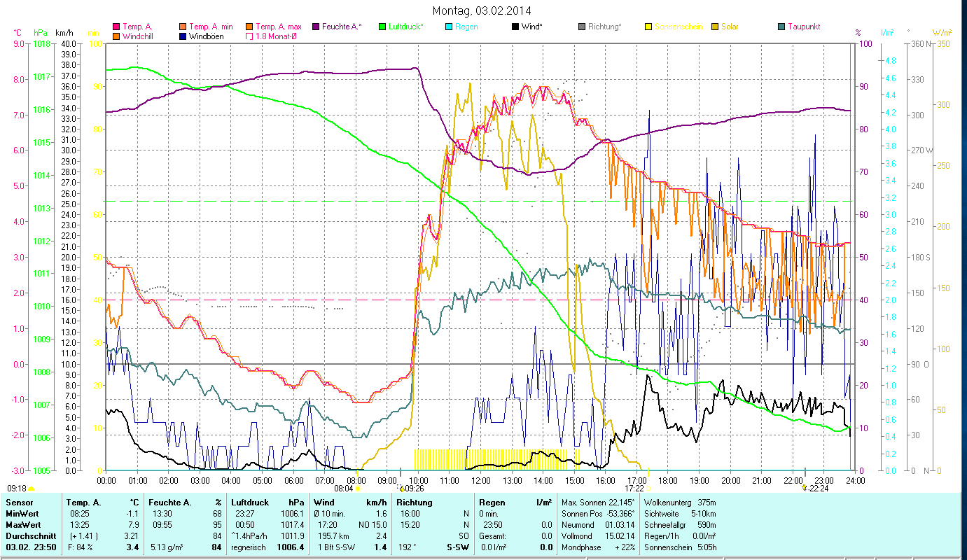Click the Luftdruck column header in the table
The width and height of the screenshot is (967, 560).
click(x=250, y=503)
